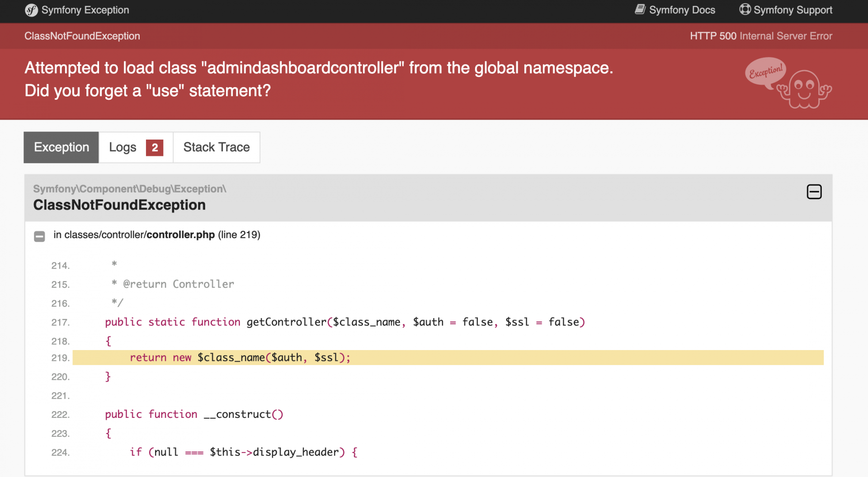Viewport: 868px width, 477px height.
Task: Switch to the Exception tab
Action: pos(61,147)
